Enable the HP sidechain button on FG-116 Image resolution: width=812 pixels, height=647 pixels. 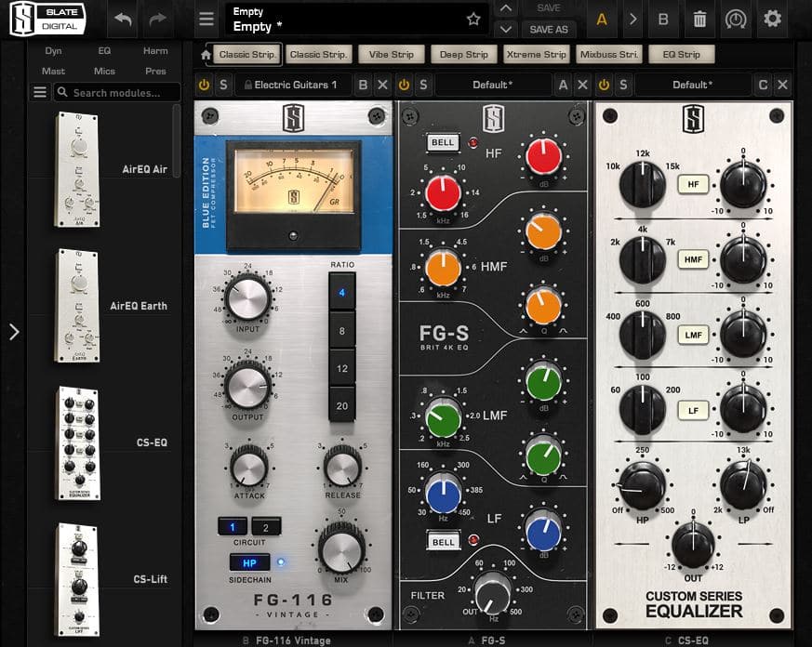(249, 562)
